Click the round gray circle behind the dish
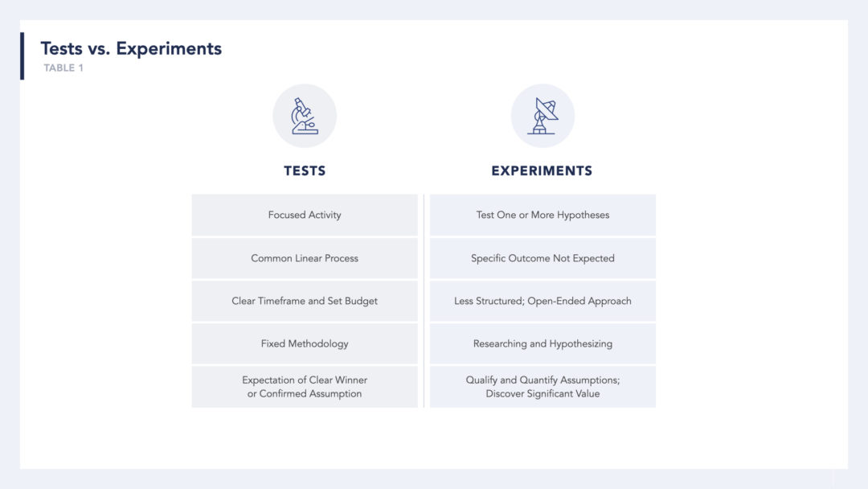The height and width of the screenshot is (489, 868). point(542,116)
